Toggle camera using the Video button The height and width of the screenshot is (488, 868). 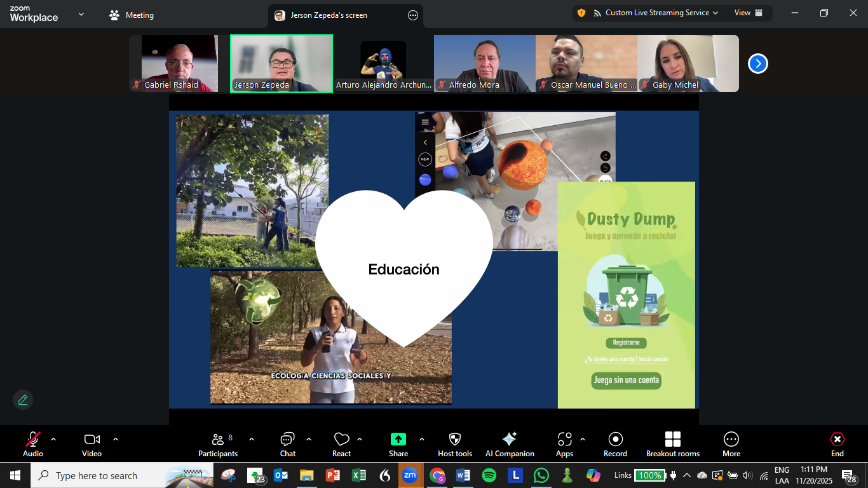point(92,440)
